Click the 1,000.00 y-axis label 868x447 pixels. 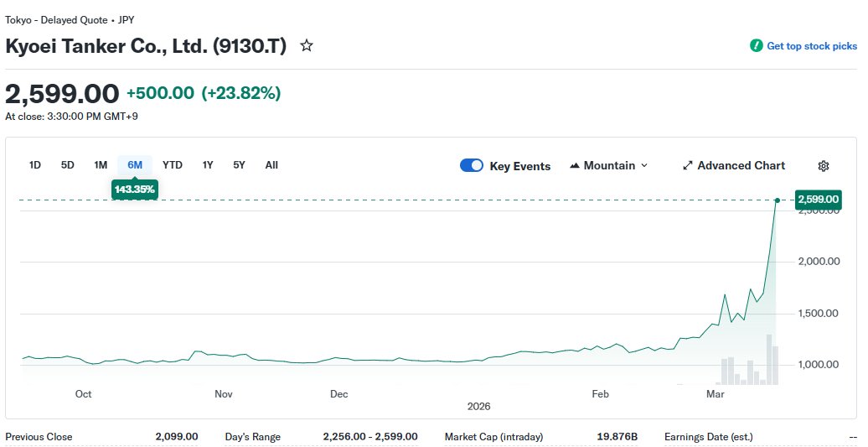point(819,365)
